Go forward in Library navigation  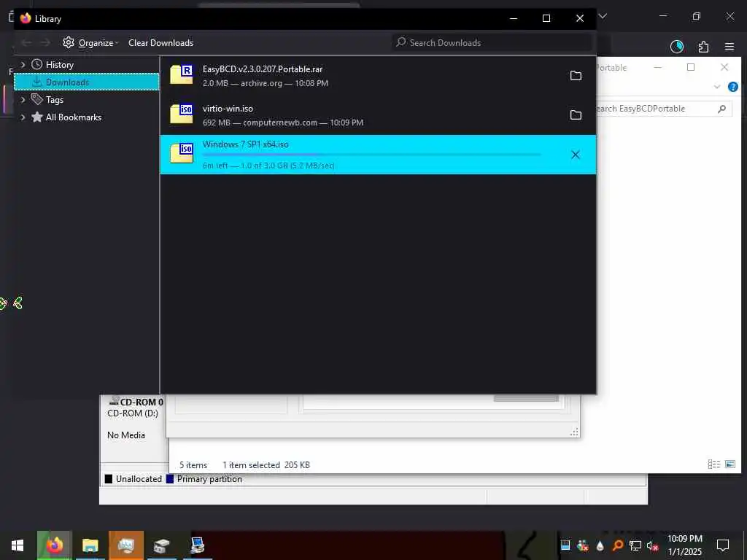coord(45,43)
